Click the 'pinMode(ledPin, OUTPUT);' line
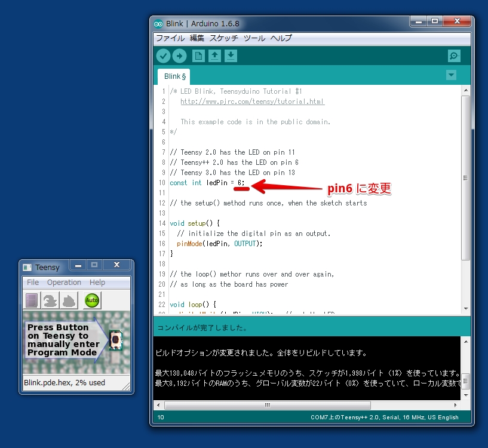Screen dimensions: 488x448 click(x=219, y=244)
